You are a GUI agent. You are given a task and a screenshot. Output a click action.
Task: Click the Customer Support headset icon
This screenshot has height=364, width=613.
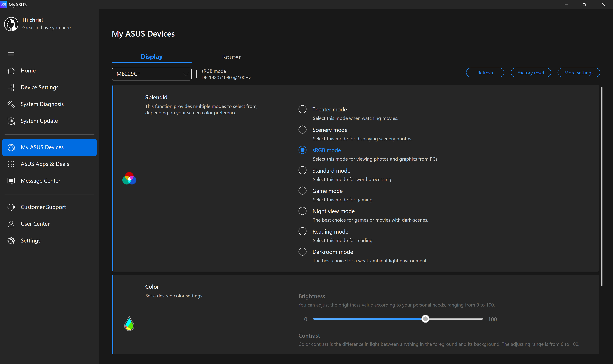(11, 207)
